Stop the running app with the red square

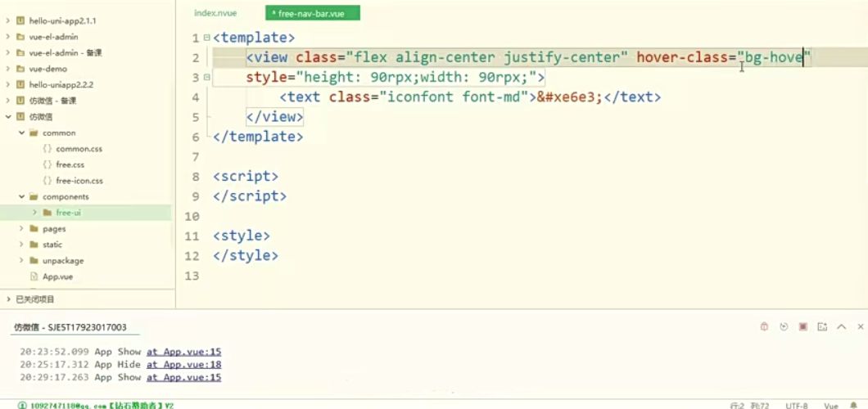[x=803, y=326]
